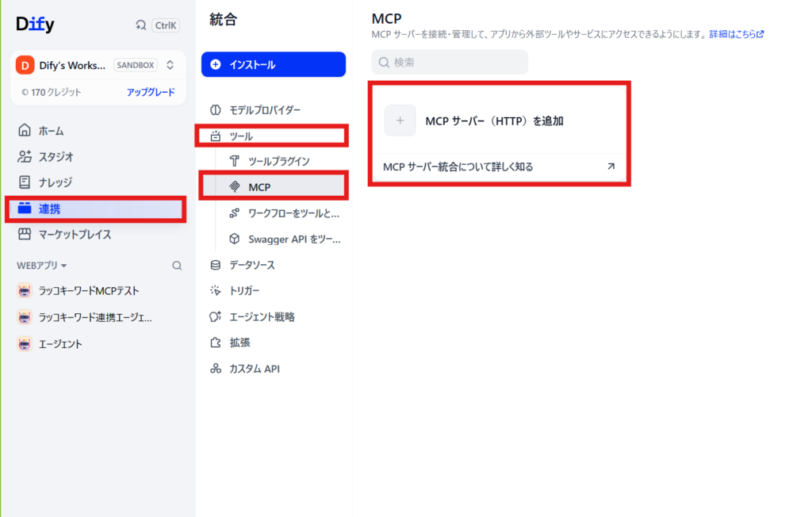Click the MCP sub-item icon
The width and height of the screenshot is (812, 517).
click(x=235, y=186)
